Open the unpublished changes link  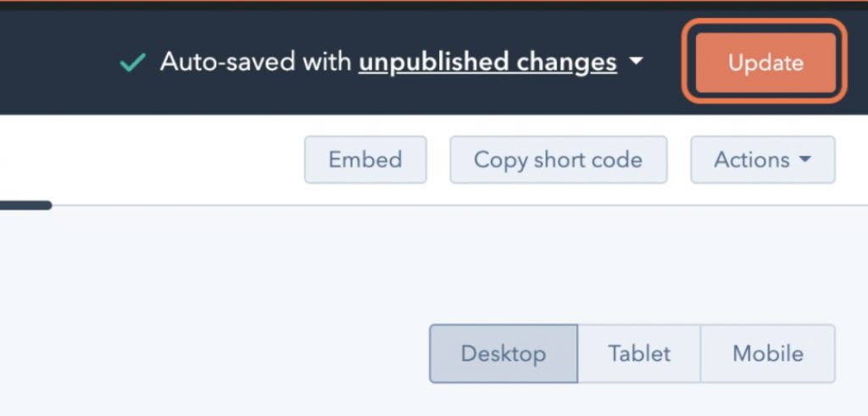point(487,63)
